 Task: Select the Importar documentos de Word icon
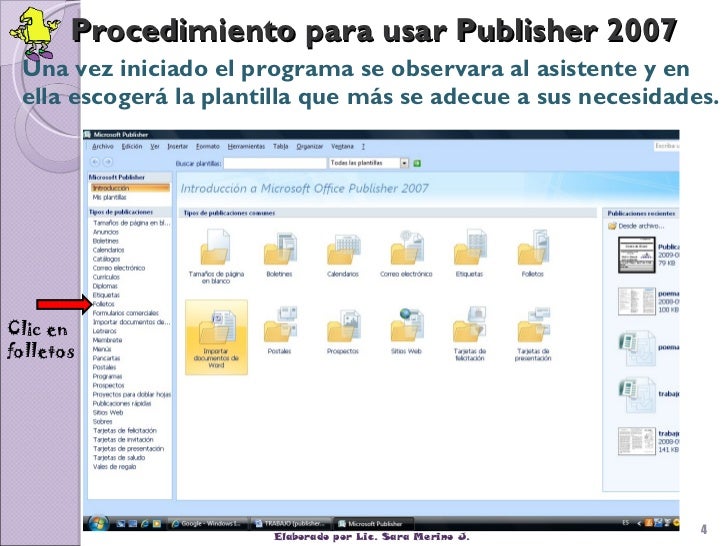tap(216, 337)
